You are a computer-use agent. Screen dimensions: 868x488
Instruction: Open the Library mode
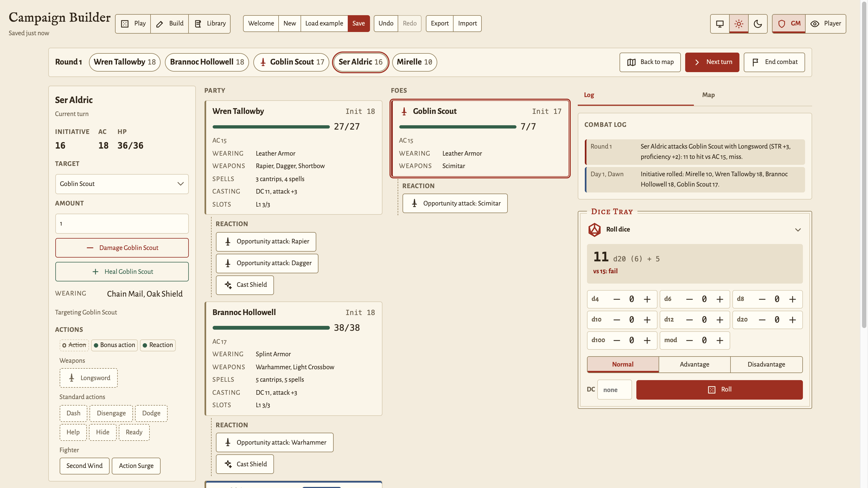click(x=209, y=24)
